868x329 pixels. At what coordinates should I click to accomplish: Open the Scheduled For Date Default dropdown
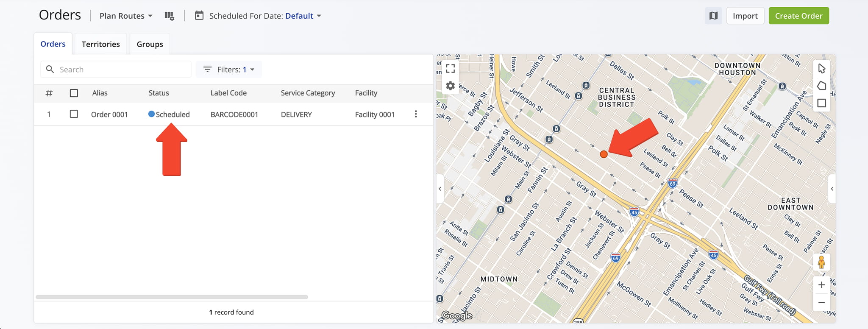click(303, 16)
